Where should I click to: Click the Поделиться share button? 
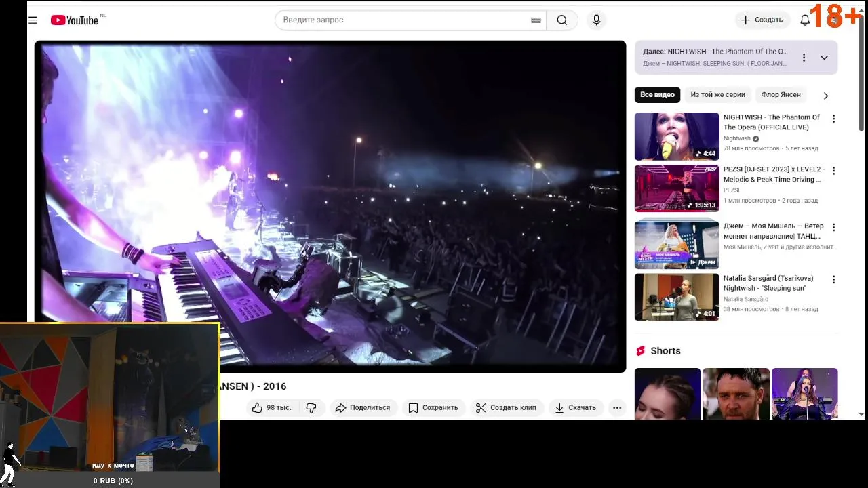coord(363,407)
